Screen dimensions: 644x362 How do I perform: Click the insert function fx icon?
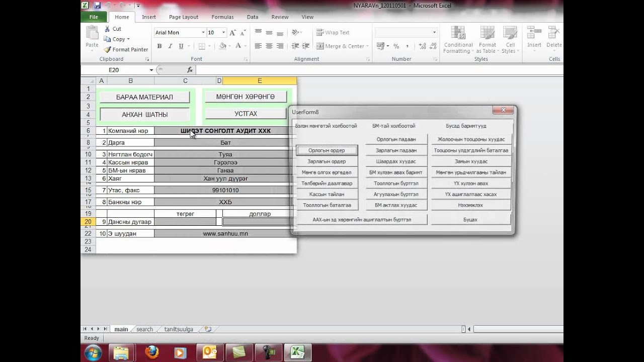(x=190, y=70)
